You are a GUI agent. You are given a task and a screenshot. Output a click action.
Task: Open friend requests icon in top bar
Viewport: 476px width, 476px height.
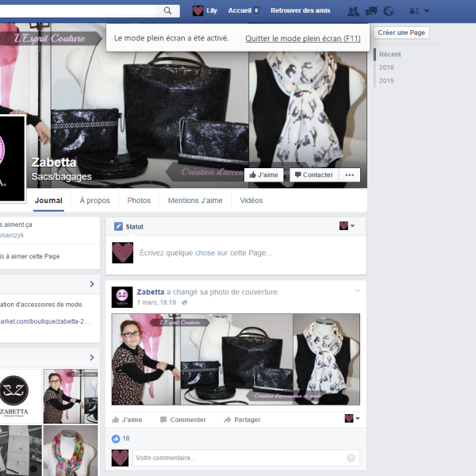[353, 11]
